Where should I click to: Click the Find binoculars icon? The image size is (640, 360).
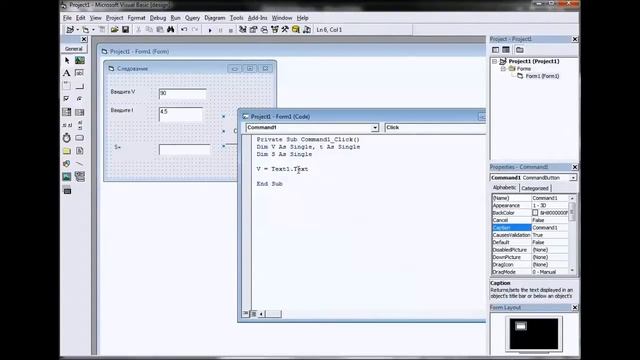[171, 30]
